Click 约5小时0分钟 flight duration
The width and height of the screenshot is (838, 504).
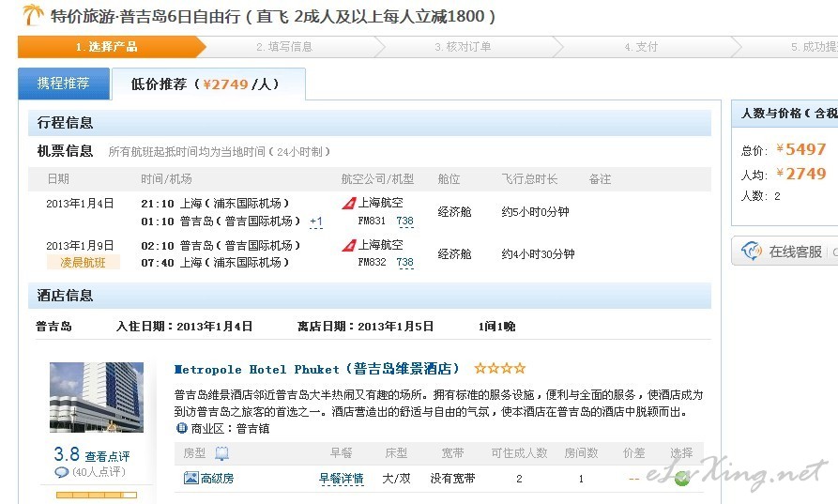[x=535, y=212]
